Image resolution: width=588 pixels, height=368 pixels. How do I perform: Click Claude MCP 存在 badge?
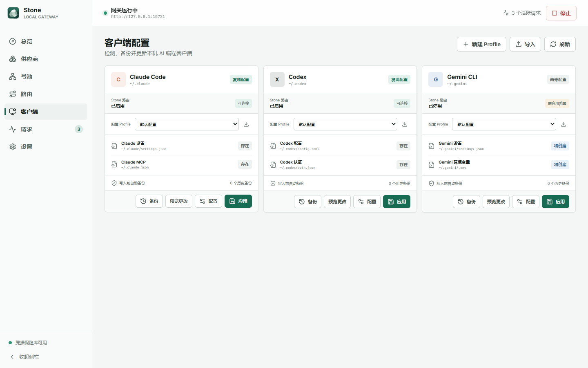point(245,164)
